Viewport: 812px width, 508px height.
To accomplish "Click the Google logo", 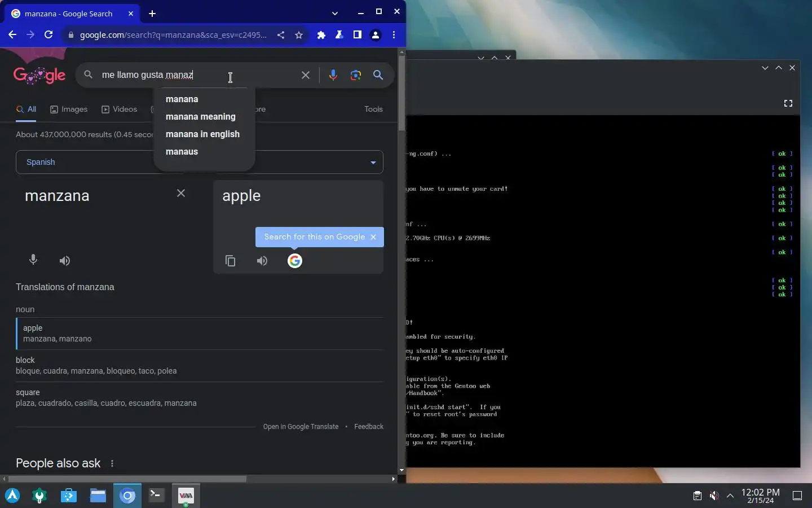I will pyautogui.click(x=39, y=75).
